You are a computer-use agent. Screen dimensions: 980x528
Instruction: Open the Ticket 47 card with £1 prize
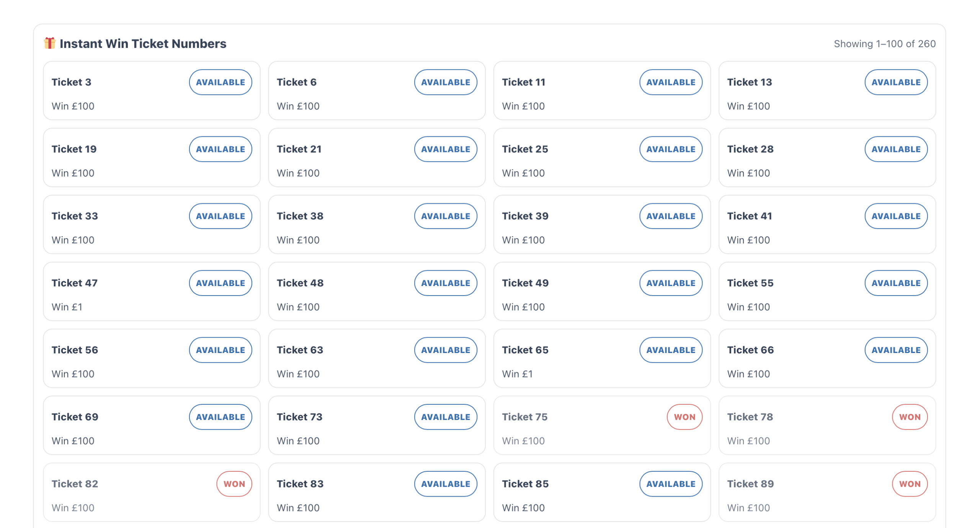[152, 291]
